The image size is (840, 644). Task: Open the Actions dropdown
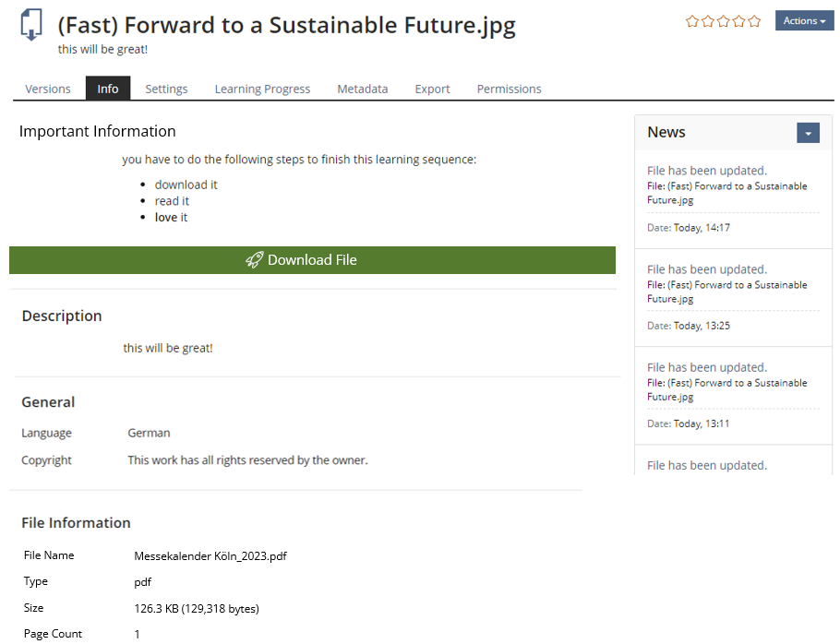pyautogui.click(x=804, y=20)
